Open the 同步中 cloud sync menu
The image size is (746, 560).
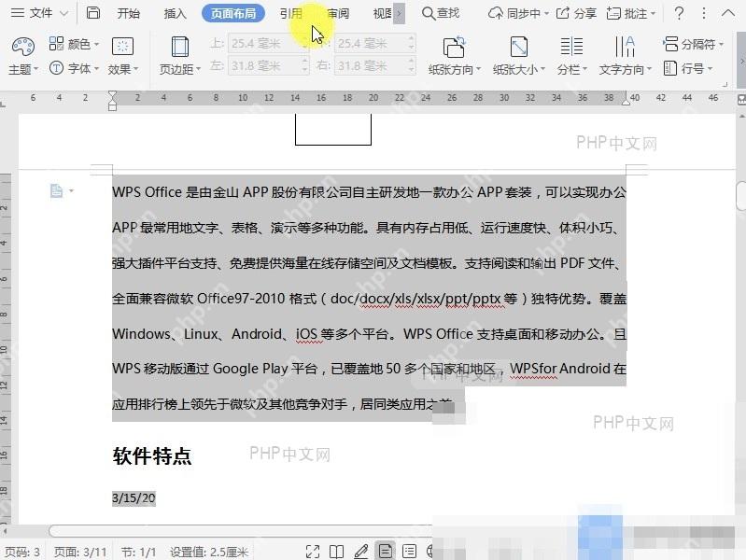(518, 13)
